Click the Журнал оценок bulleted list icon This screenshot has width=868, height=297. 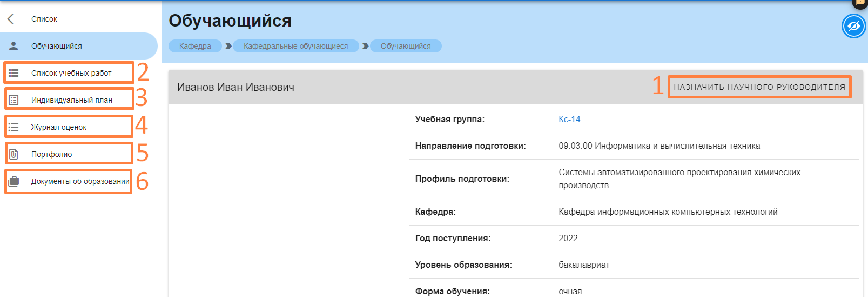click(x=14, y=127)
